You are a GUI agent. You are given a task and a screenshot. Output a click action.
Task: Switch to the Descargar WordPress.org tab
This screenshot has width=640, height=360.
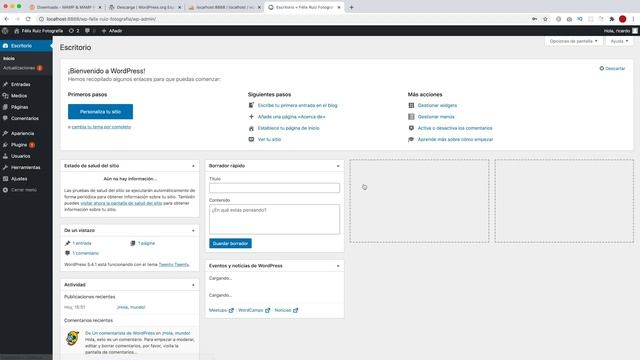pyautogui.click(x=145, y=7)
